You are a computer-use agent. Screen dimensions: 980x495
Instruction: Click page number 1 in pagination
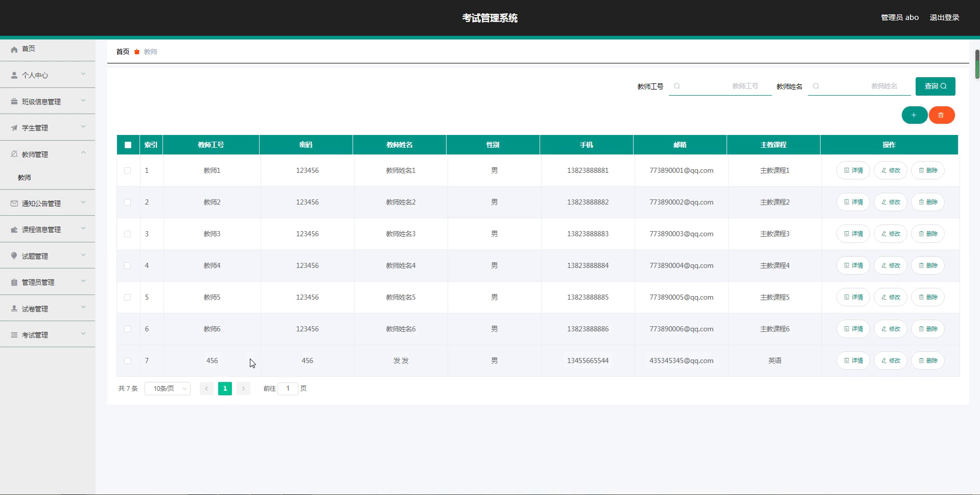click(225, 389)
